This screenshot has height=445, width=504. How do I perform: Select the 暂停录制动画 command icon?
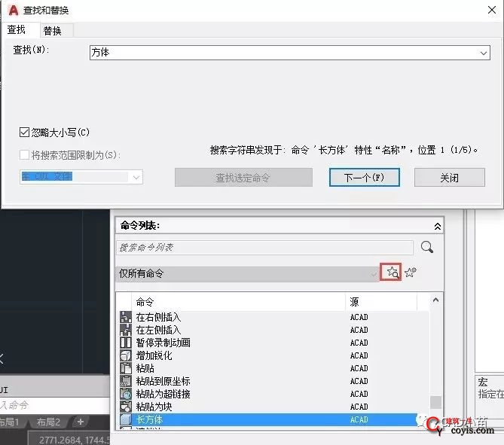click(126, 343)
